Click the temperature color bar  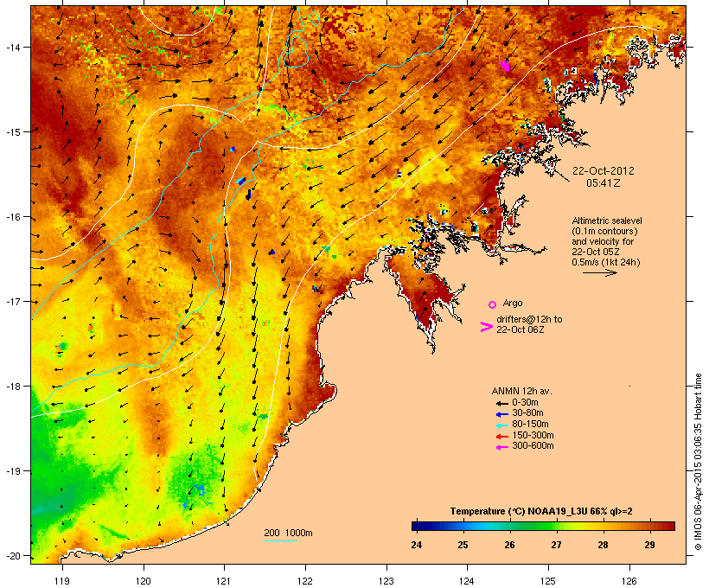pyautogui.click(x=543, y=526)
